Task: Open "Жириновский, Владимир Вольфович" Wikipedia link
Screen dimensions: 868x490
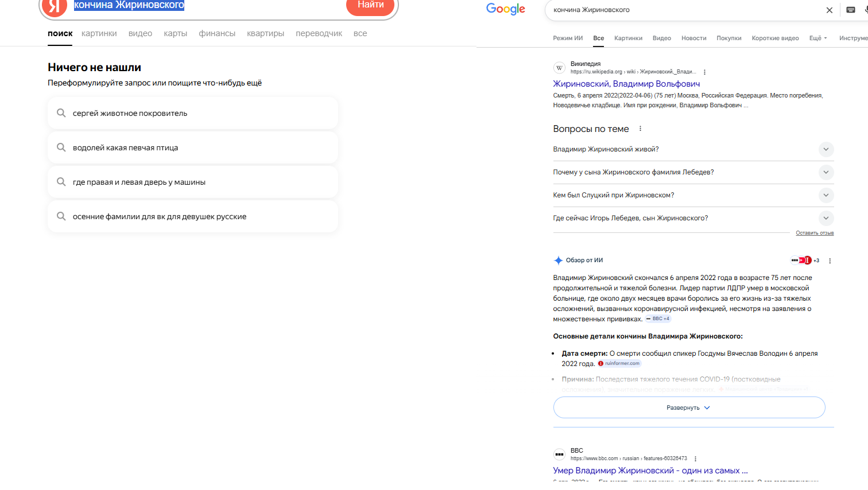Action: pos(626,84)
